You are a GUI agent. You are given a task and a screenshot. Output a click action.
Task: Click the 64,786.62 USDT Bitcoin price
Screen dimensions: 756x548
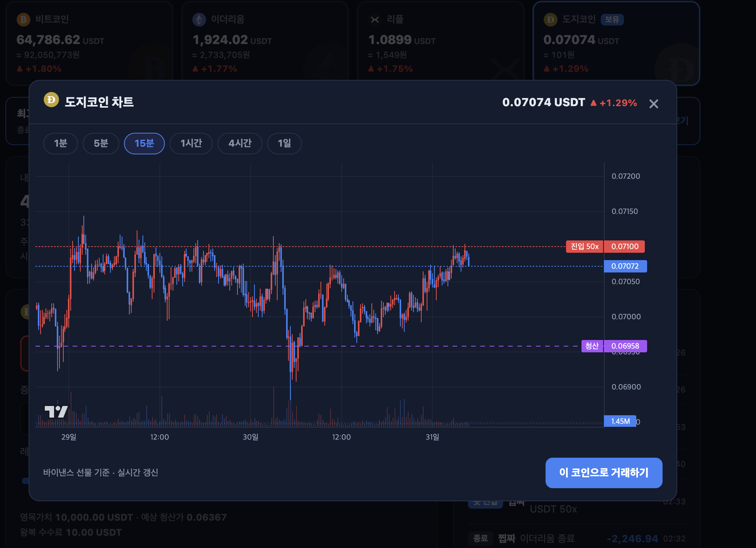tap(60, 40)
